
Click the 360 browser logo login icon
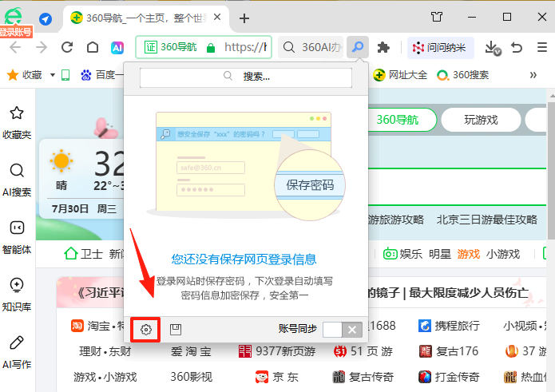point(14,17)
